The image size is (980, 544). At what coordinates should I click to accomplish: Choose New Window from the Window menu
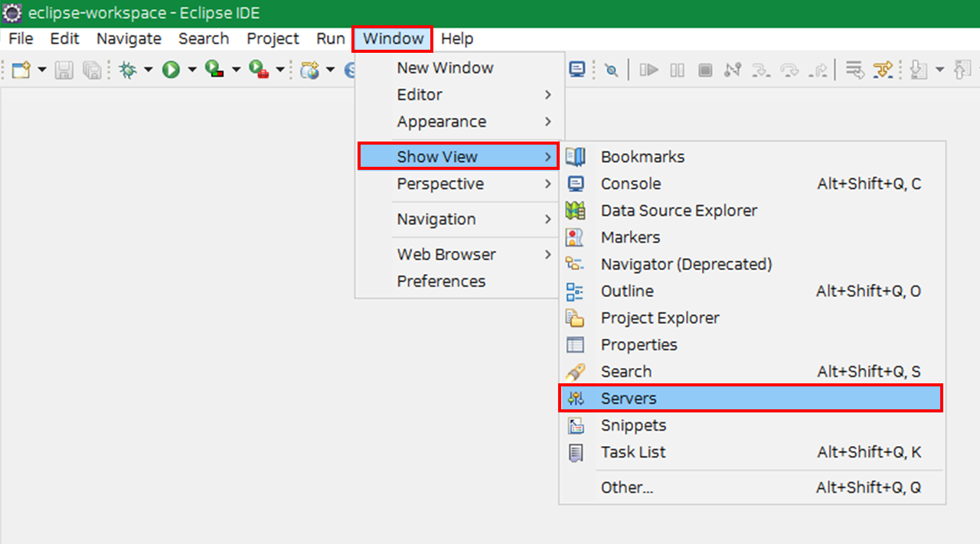[459, 67]
